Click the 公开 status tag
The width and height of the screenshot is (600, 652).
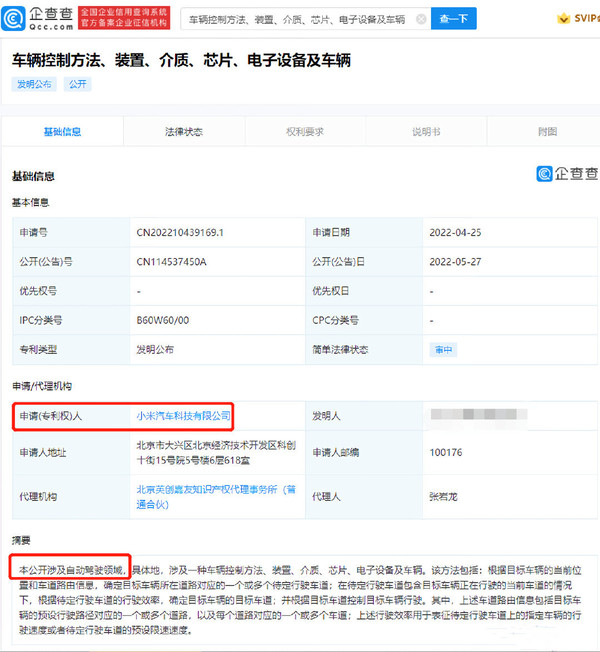[x=77, y=85]
